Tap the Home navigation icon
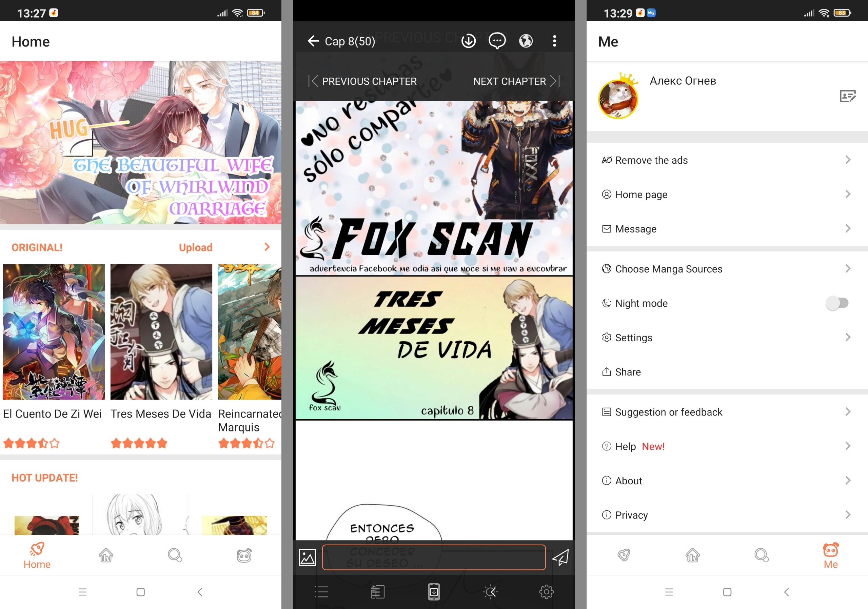Image resolution: width=868 pixels, height=609 pixels. coord(36,554)
